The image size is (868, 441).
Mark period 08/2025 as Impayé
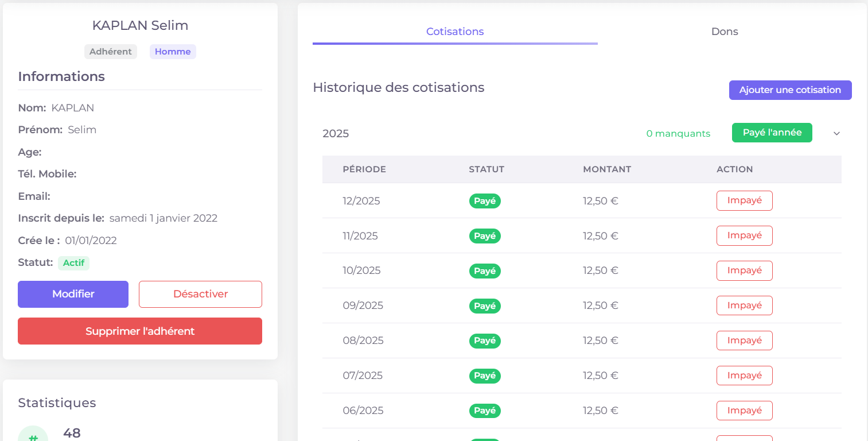click(x=744, y=340)
